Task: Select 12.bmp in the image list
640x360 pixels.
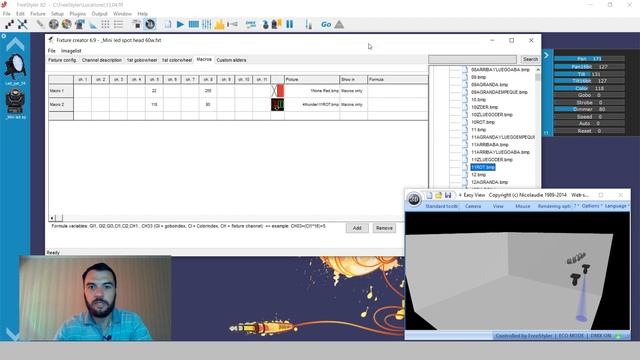Action: pos(478,175)
